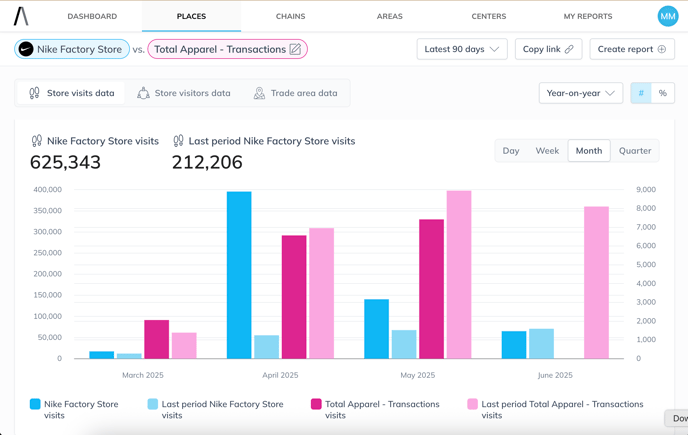Image resolution: width=688 pixels, height=435 pixels.
Task: Click the edit pencil icon beside Total Apparel
Action: 295,49
